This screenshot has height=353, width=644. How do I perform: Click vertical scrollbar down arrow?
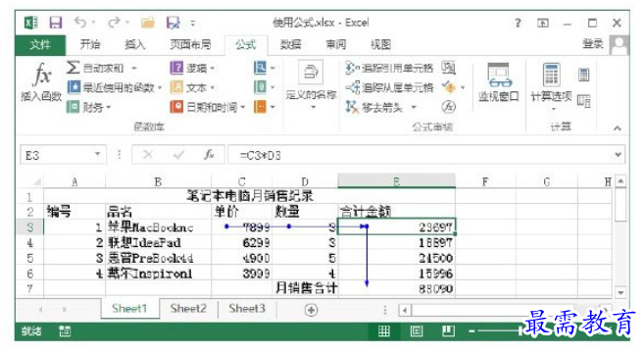click(x=620, y=292)
